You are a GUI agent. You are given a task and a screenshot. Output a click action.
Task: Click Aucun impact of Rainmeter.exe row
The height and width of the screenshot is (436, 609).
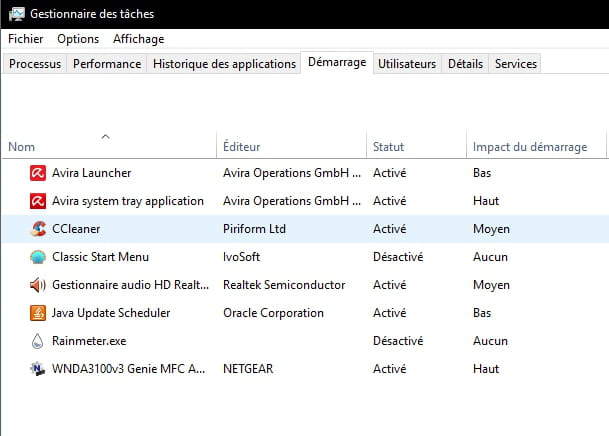pos(490,341)
